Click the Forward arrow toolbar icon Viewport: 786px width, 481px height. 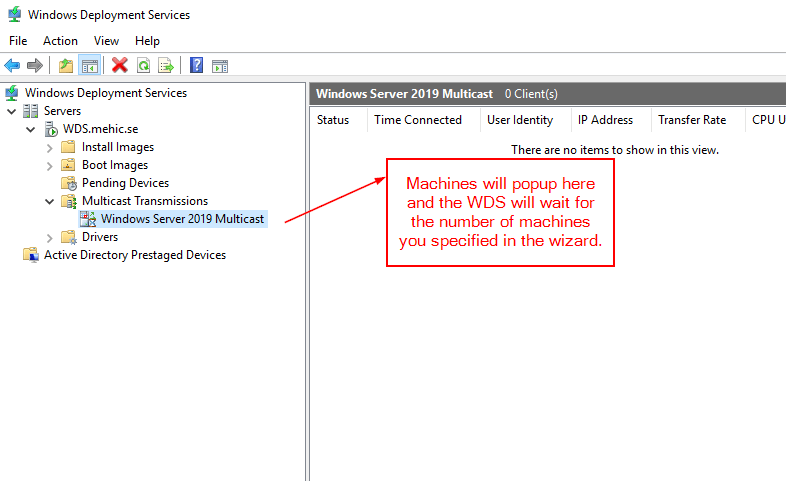click(35, 66)
